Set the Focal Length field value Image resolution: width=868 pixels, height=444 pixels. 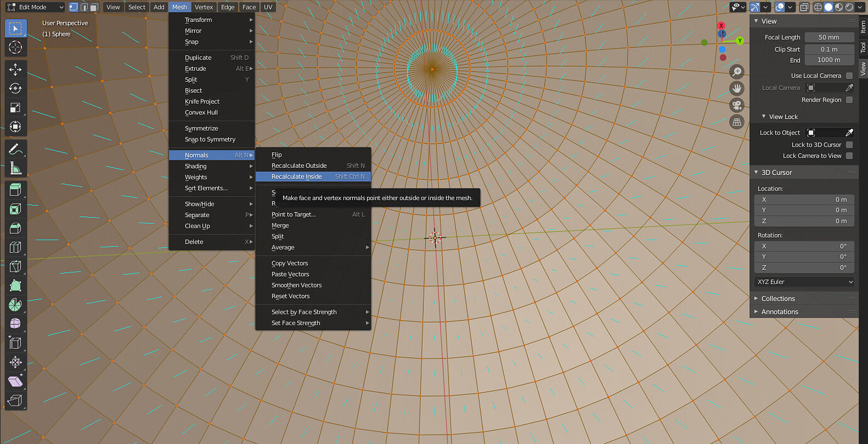click(829, 37)
